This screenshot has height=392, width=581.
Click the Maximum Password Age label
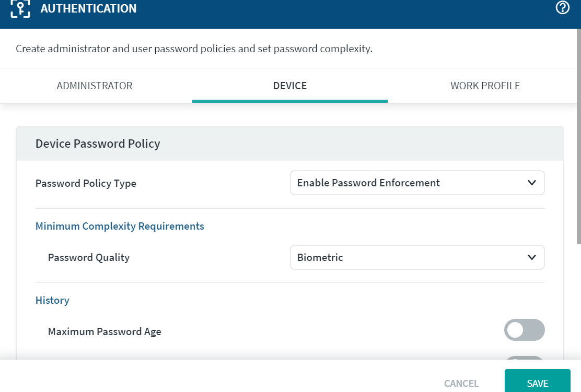(104, 331)
